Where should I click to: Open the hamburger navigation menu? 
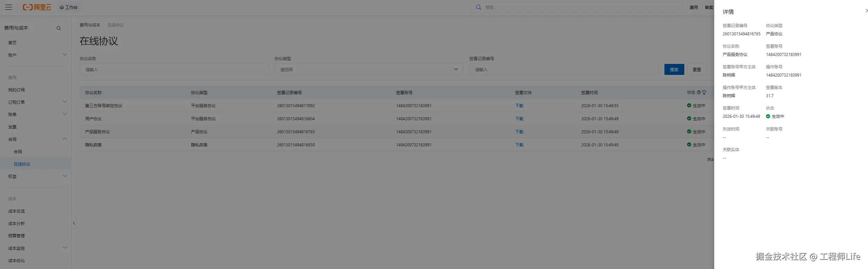click(9, 7)
